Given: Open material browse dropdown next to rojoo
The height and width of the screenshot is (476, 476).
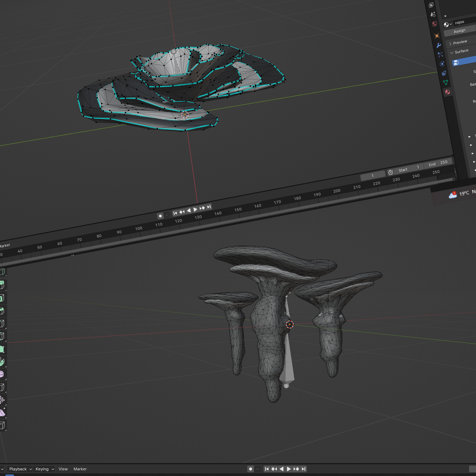Looking at the screenshot, I should coord(447,24).
